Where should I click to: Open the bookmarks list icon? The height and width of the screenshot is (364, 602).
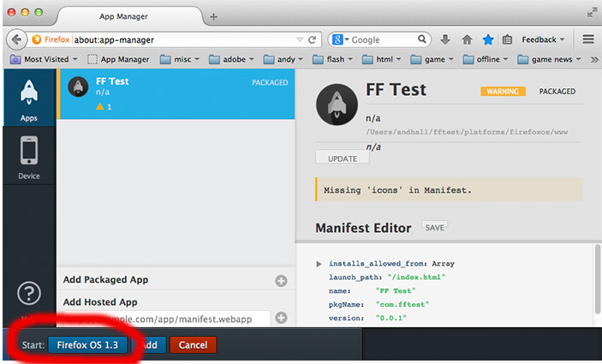coord(507,39)
